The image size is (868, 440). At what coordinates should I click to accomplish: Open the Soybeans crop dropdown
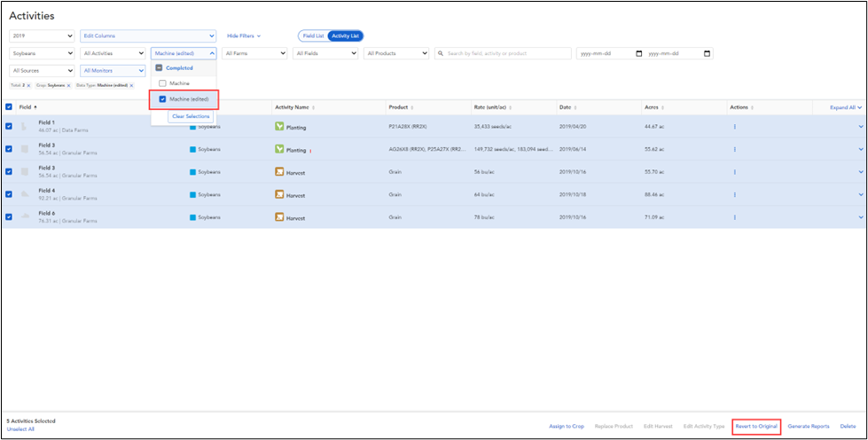(x=42, y=54)
